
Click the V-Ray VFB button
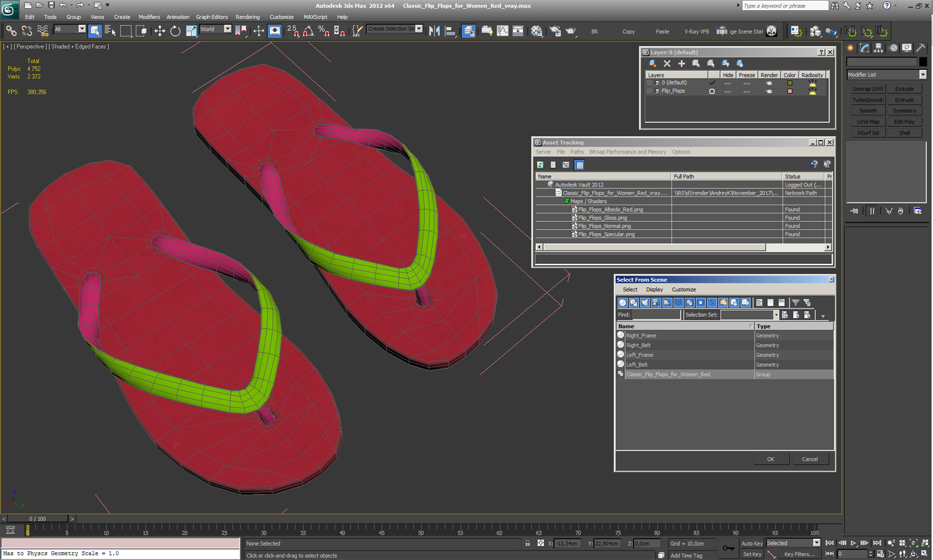697,31
